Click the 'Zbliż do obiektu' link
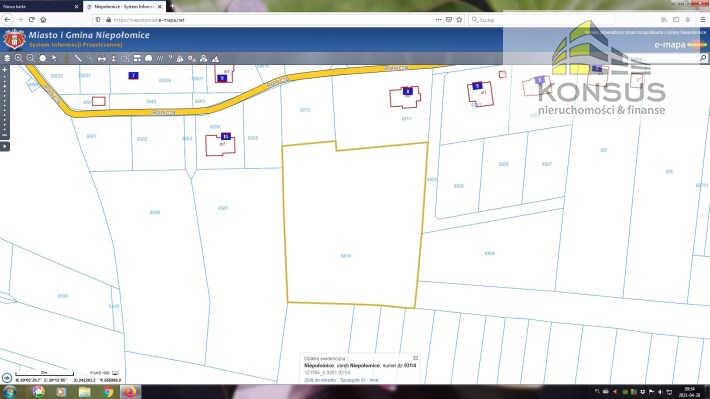The width and height of the screenshot is (710, 399). 320,380
